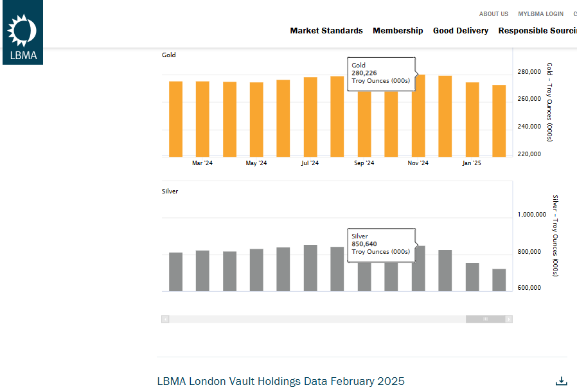Open the Market Standards menu
Image resolution: width=577 pixels, height=392 pixels.
pos(326,31)
